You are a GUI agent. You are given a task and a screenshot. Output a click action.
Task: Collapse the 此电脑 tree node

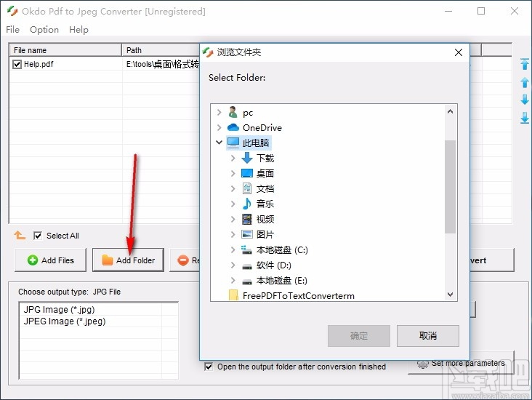point(219,143)
